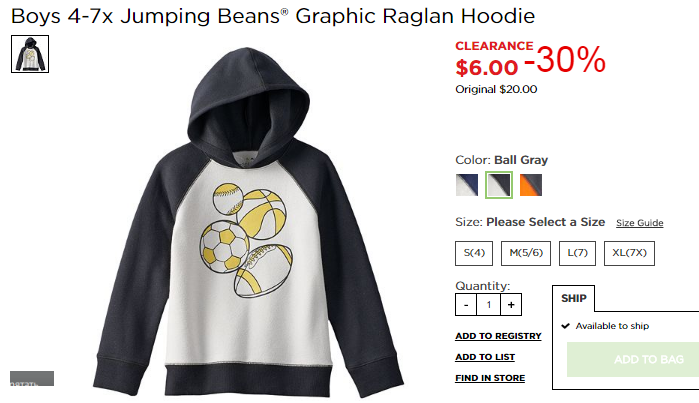Click ADD TO REGISTRY link
The height and width of the screenshot is (403, 699).
pos(498,336)
